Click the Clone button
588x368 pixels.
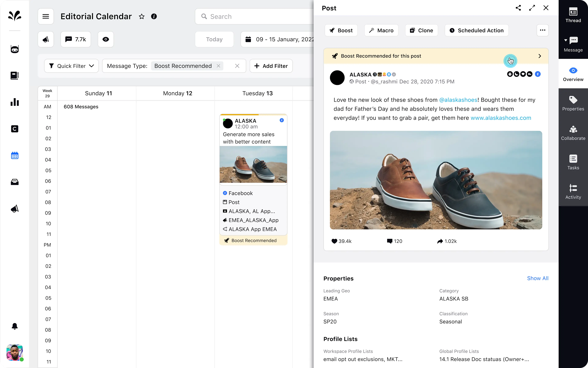[x=422, y=30]
